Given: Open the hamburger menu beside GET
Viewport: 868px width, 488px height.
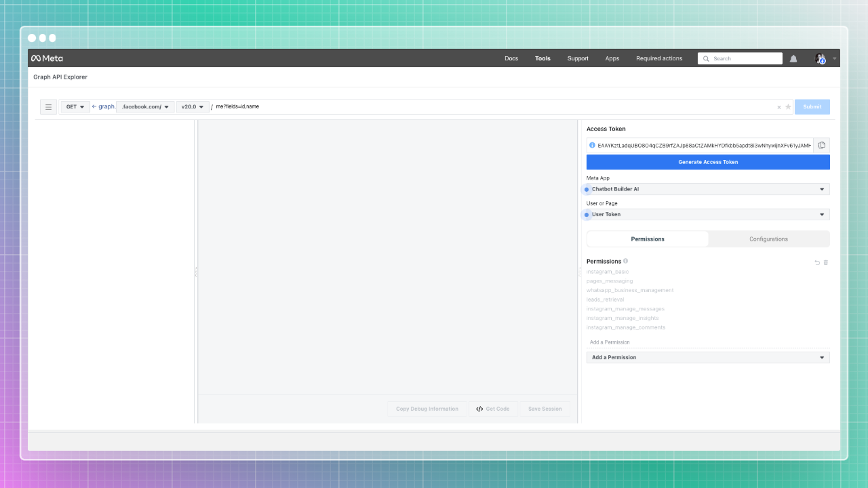Looking at the screenshot, I should click(48, 107).
